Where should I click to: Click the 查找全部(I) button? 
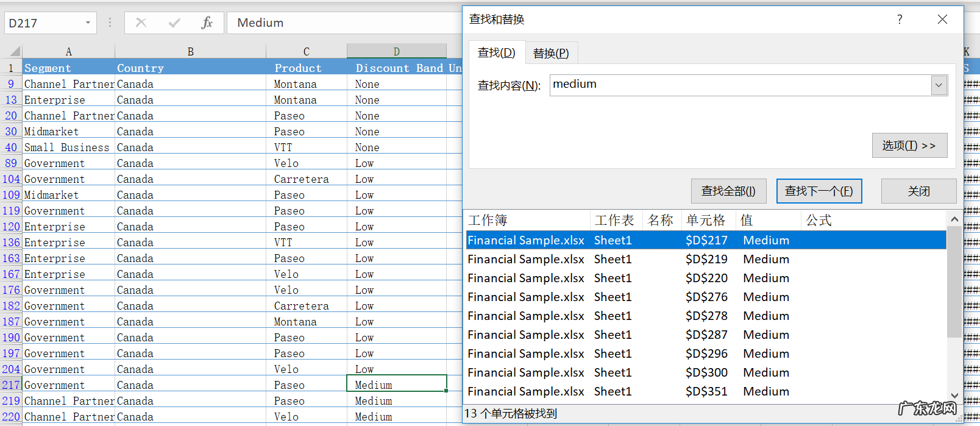pyautogui.click(x=728, y=191)
